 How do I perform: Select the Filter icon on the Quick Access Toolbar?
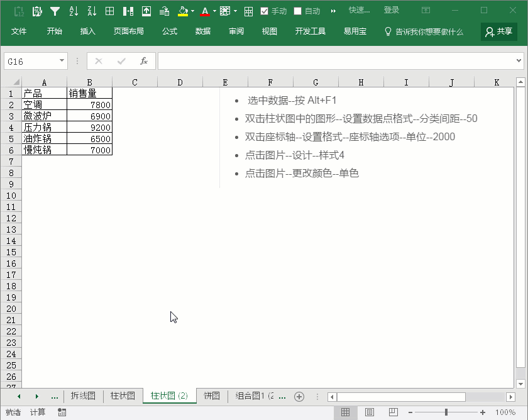(55, 9)
